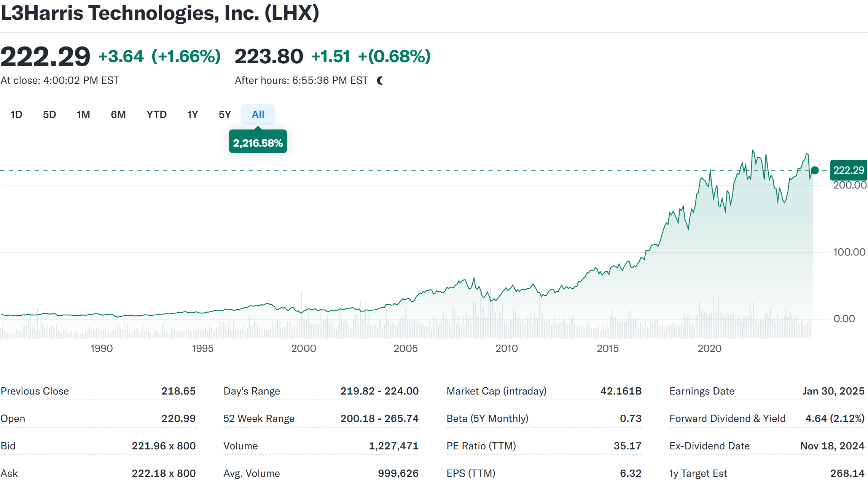Select the 5Y range tab
The height and width of the screenshot is (481, 868).
click(225, 115)
